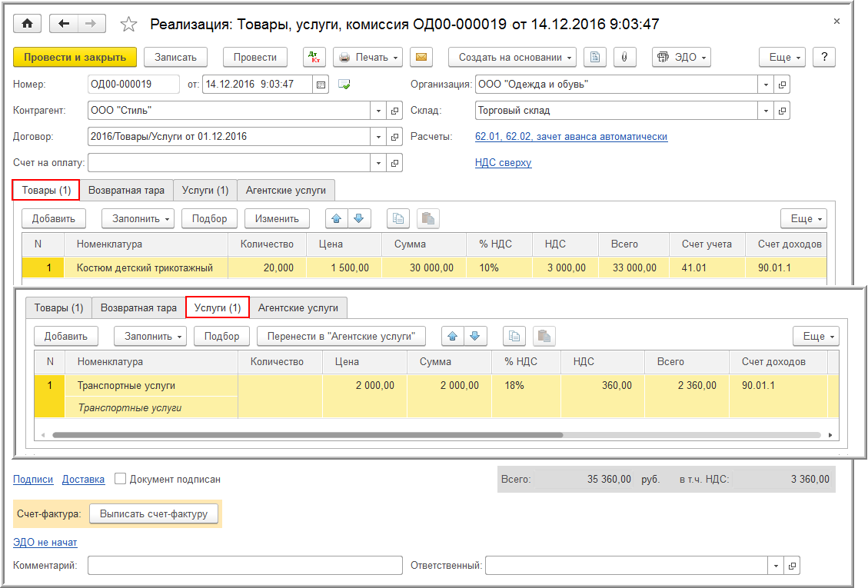Open Создать на основании dropdown
The height and width of the screenshot is (588, 868).
click(512, 57)
